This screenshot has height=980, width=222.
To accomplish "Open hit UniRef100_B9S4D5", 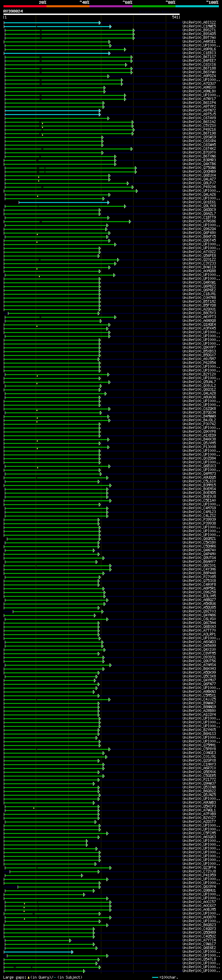I will point(199,34).
